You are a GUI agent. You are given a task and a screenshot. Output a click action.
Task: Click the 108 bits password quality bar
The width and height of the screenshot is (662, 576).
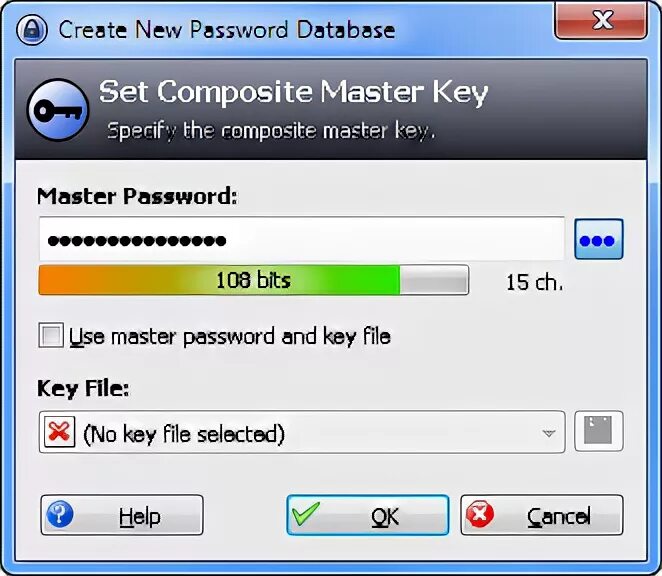point(253,280)
